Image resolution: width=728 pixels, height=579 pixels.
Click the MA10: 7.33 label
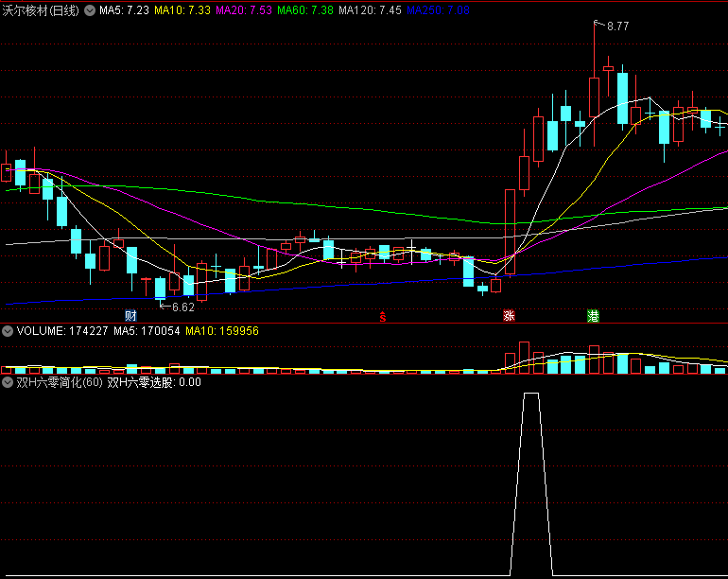[x=182, y=10]
